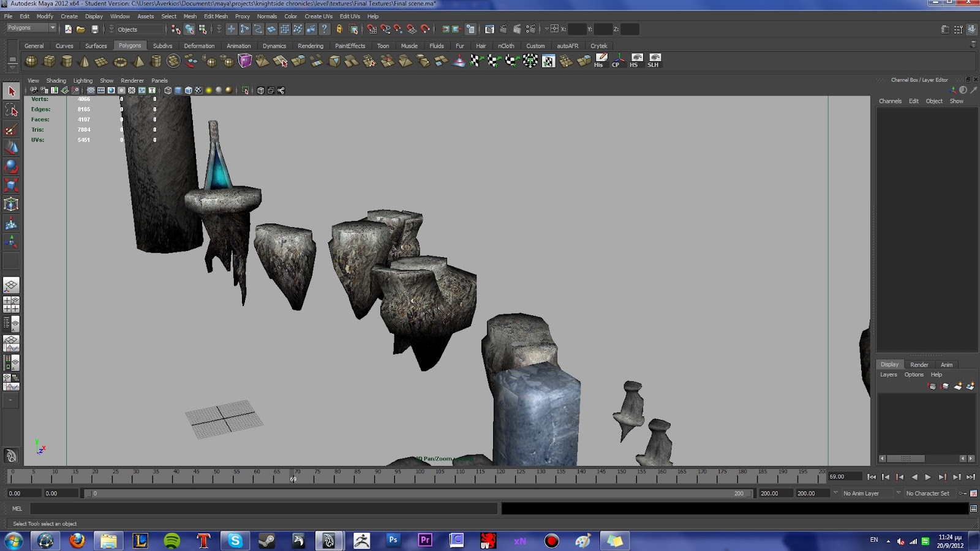
Task: Activate the Lasso selection tool
Action: coord(11,110)
